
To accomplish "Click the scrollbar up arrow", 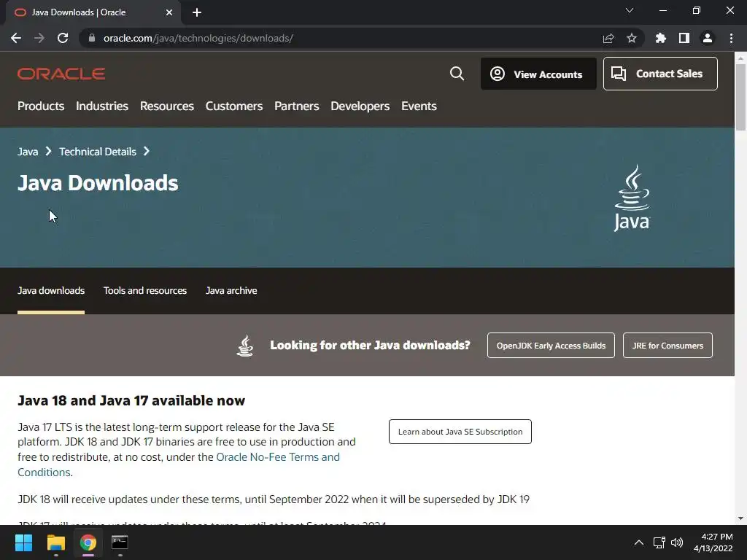I will pos(740,58).
